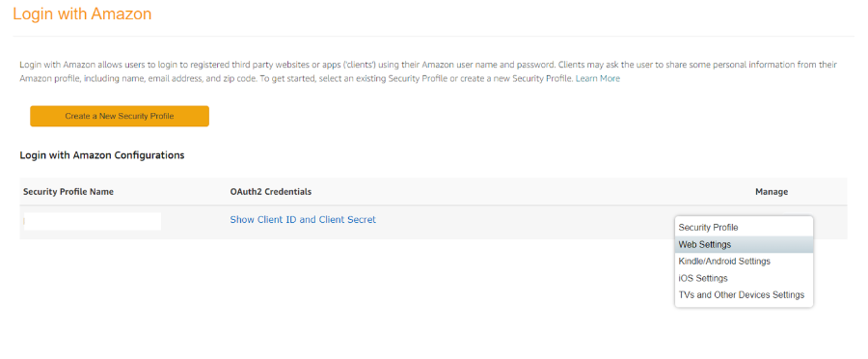Click the Login with Amazon page title

pos(82,14)
